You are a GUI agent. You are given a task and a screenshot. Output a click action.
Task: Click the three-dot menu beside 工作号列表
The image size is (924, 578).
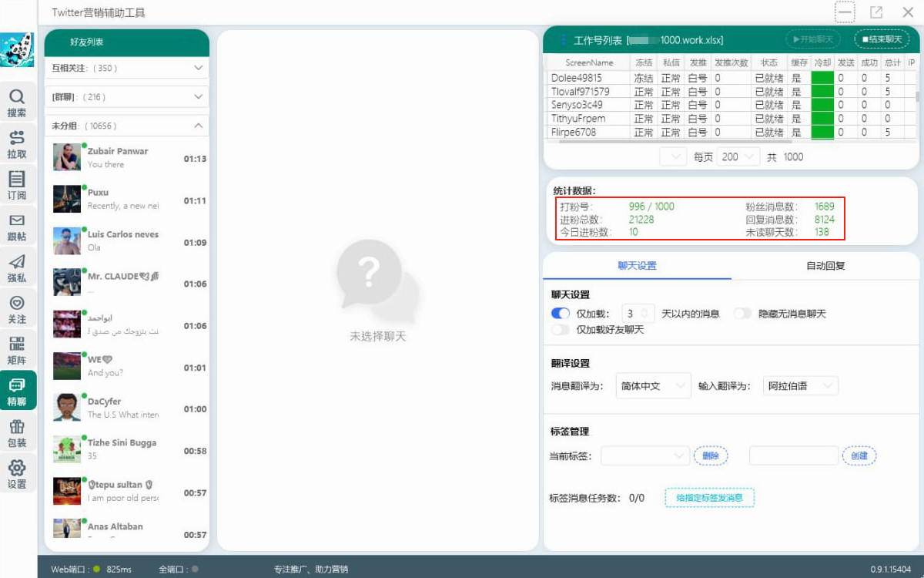pyautogui.click(x=564, y=40)
